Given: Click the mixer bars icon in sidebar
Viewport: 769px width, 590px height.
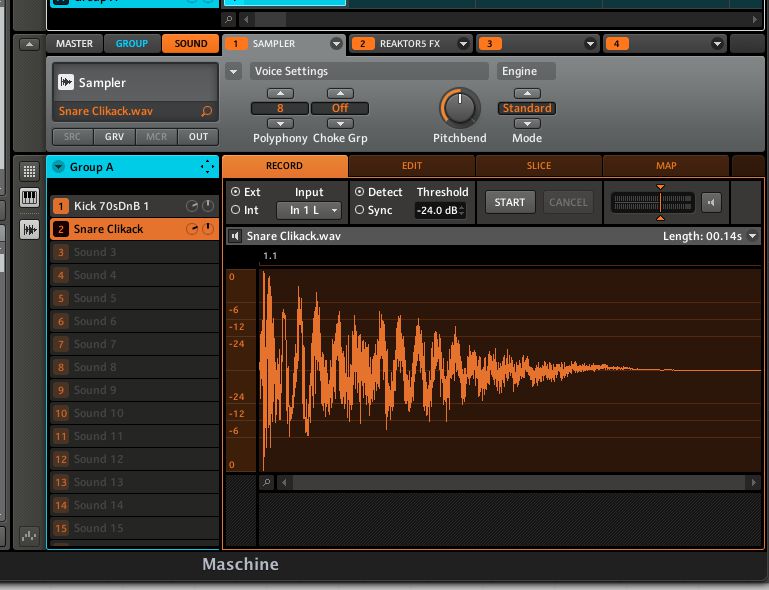Looking at the screenshot, I should click(29, 536).
